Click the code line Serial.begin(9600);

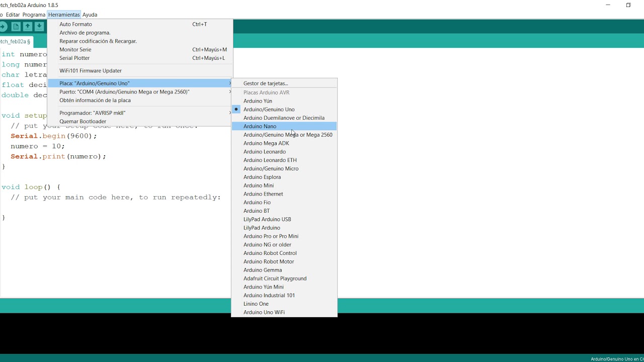point(54,136)
